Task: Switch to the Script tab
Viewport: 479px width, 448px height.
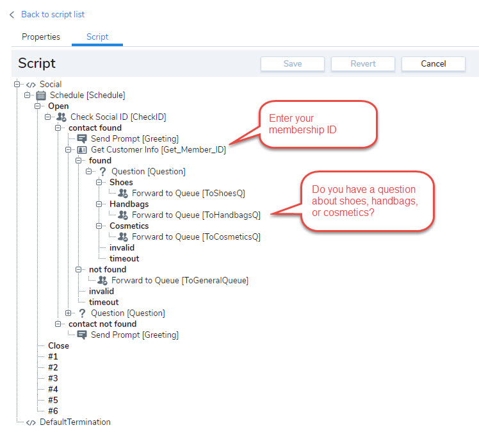Action: (x=97, y=37)
